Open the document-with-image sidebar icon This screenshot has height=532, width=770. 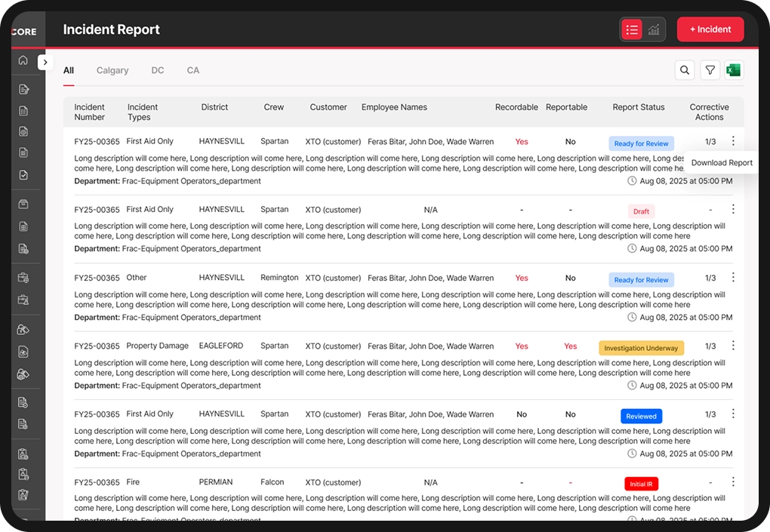pyautogui.click(x=23, y=352)
